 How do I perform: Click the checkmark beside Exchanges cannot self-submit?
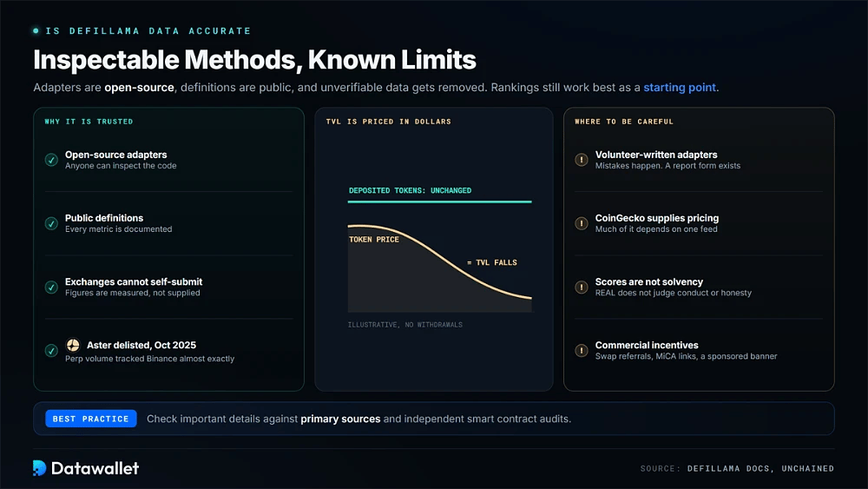51,287
